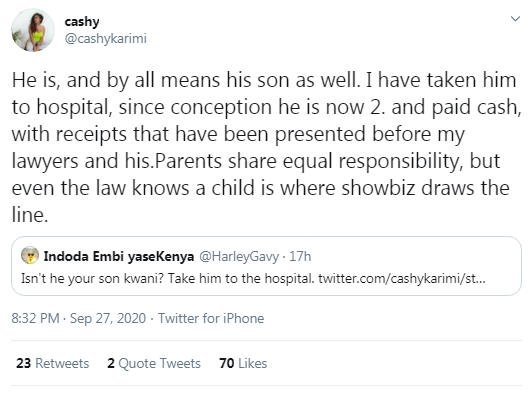Select quoted text "Isn't he your son kwani?"

click(x=92, y=279)
